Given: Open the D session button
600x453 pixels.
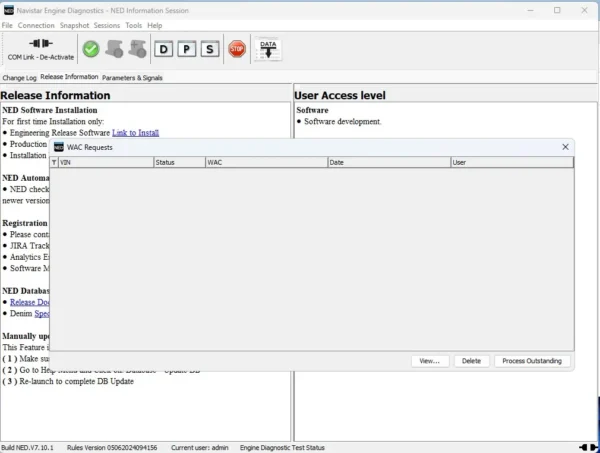Looking at the screenshot, I should click(163, 49).
